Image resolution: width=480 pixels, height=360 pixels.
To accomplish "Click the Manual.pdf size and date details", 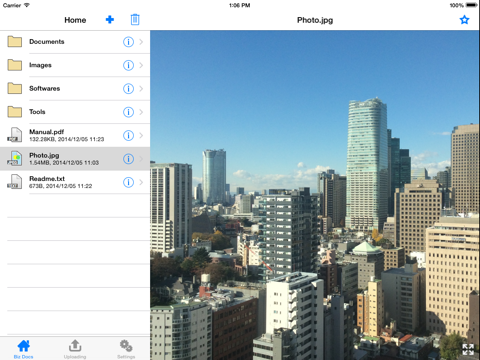I will tap(67, 139).
